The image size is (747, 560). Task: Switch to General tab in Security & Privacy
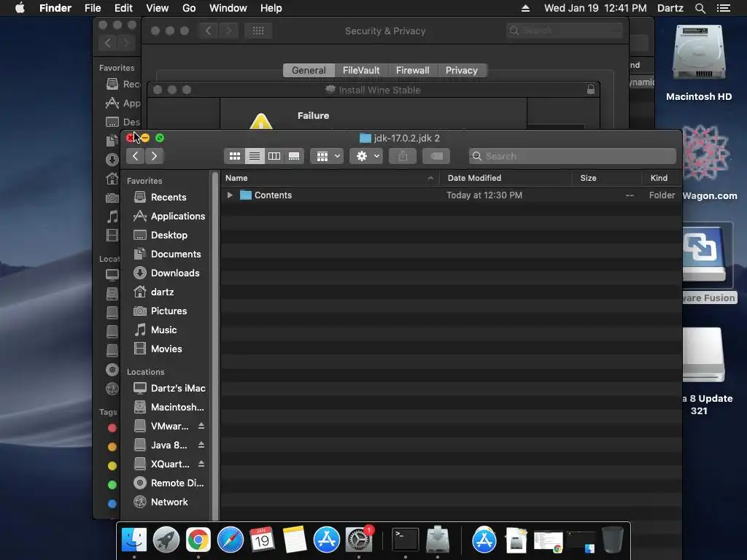pos(309,71)
